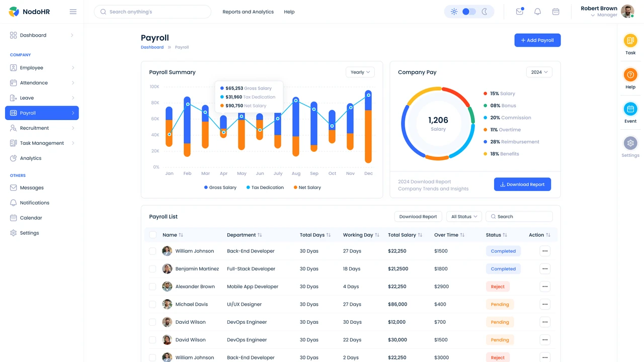Image resolution: width=644 pixels, height=362 pixels.
Task: Open the Help shortcut icon on right rail
Action: (x=630, y=74)
